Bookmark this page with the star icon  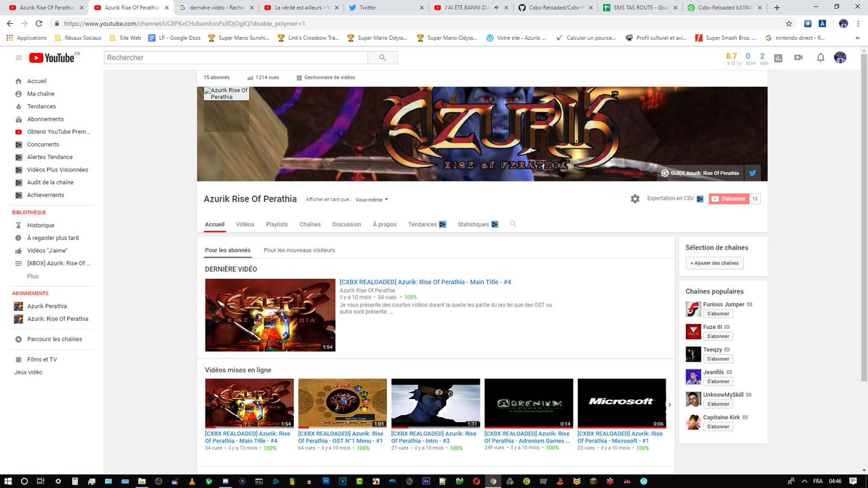(x=788, y=23)
